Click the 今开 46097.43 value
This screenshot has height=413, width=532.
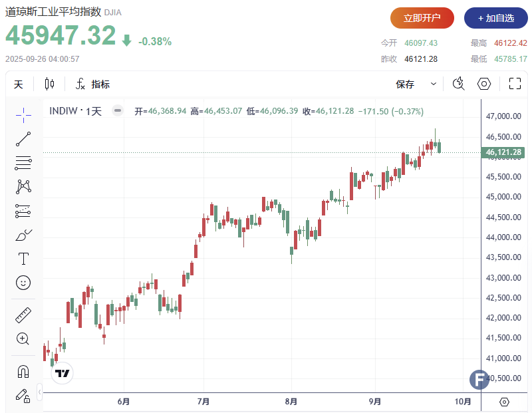(x=421, y=43)
